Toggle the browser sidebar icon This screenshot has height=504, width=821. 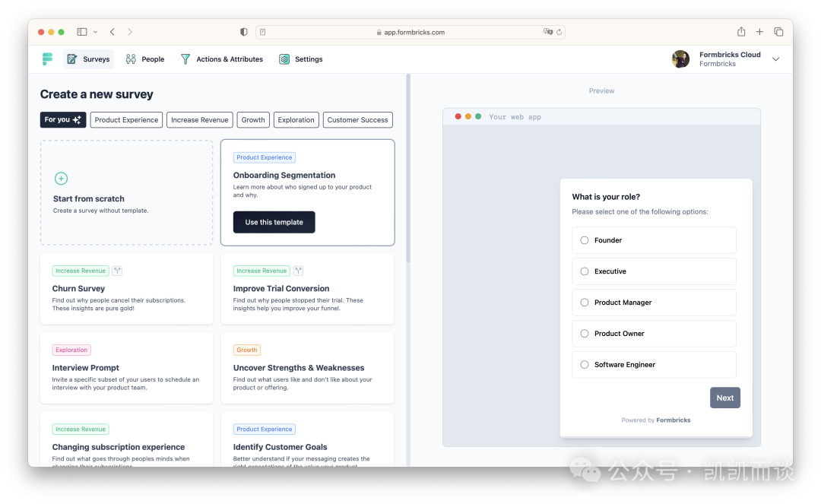(81, 32)
